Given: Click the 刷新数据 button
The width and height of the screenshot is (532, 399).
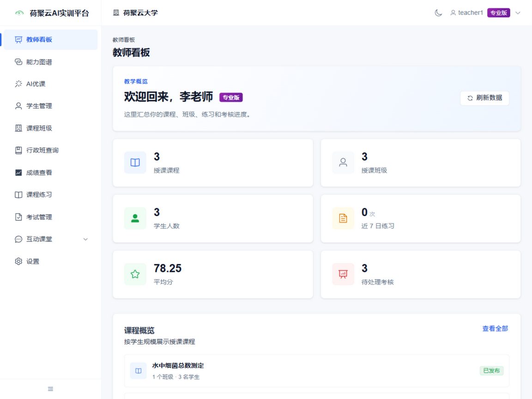Looking at the screenshot, I should coord(484,98).
